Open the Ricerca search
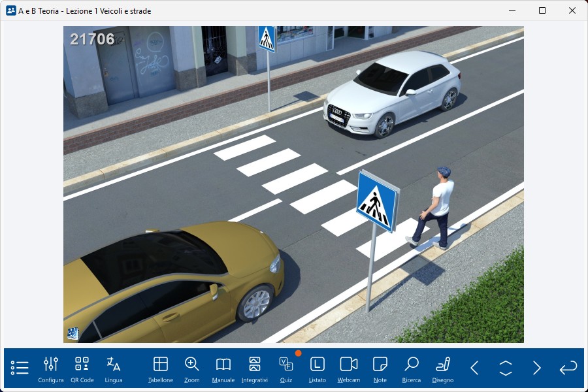Viewport: 588px width, 392px height. 412,369
